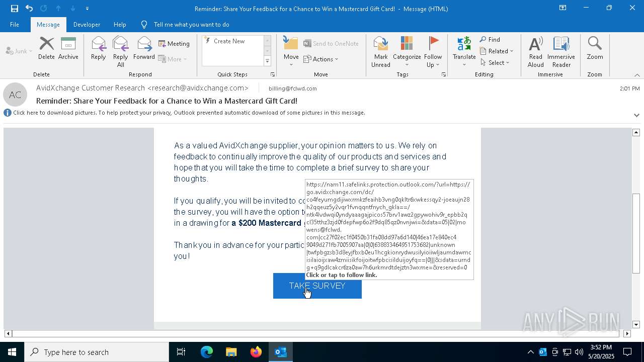Click the vertical scrollbar up arrow

tap(636, 132)
